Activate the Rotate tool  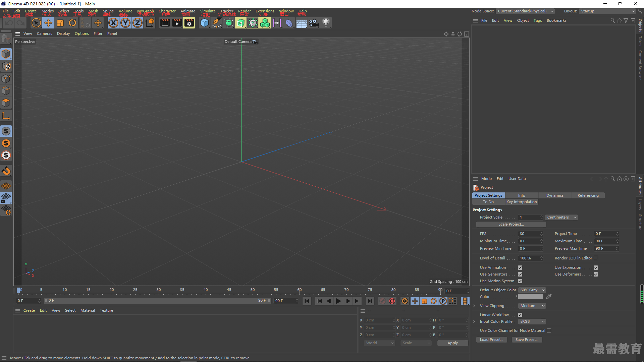coord(72,23)
